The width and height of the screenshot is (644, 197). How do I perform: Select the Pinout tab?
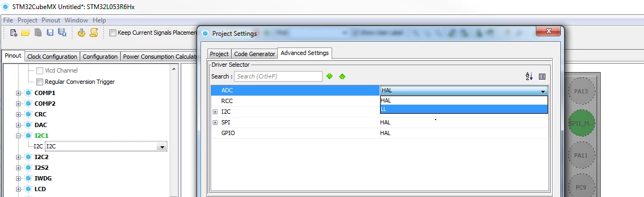(x=13, y=56)
